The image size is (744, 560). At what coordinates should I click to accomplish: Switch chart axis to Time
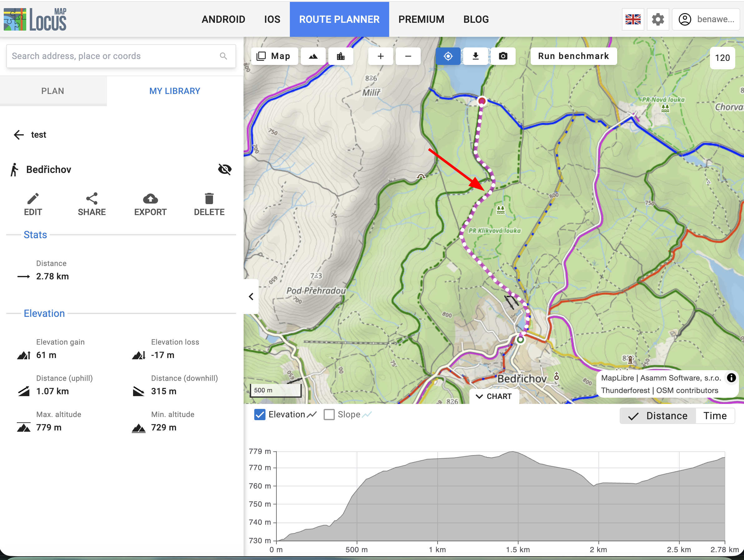click(715, 416)
